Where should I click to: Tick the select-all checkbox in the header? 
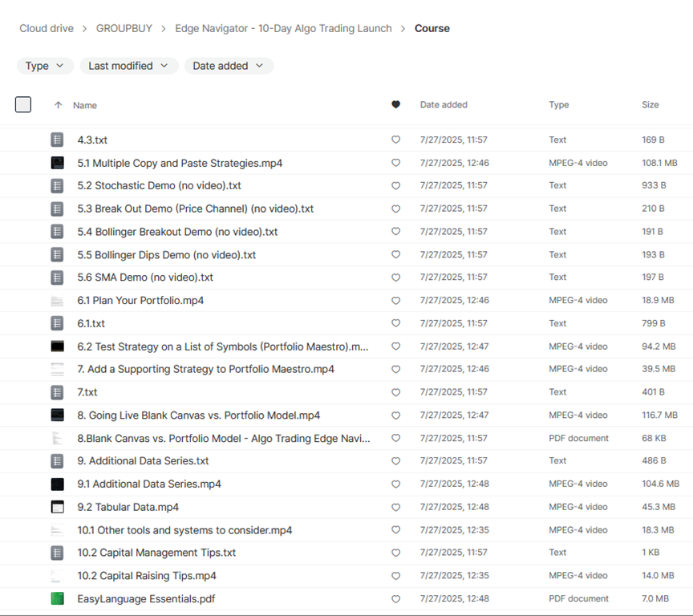click(x=23, y=105)
